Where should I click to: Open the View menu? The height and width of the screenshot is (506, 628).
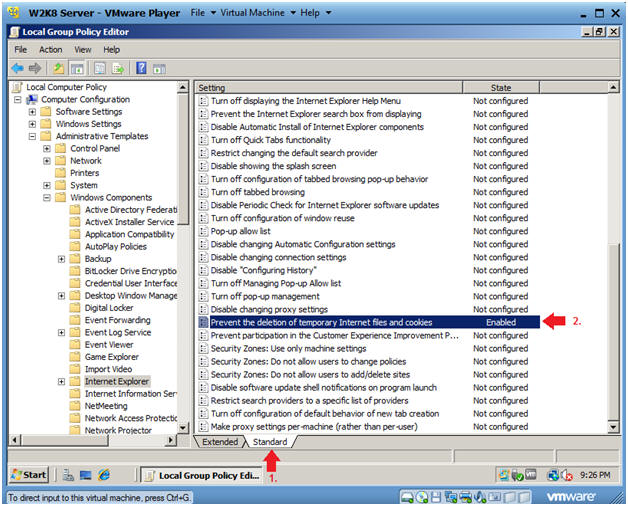click(83, 50)
